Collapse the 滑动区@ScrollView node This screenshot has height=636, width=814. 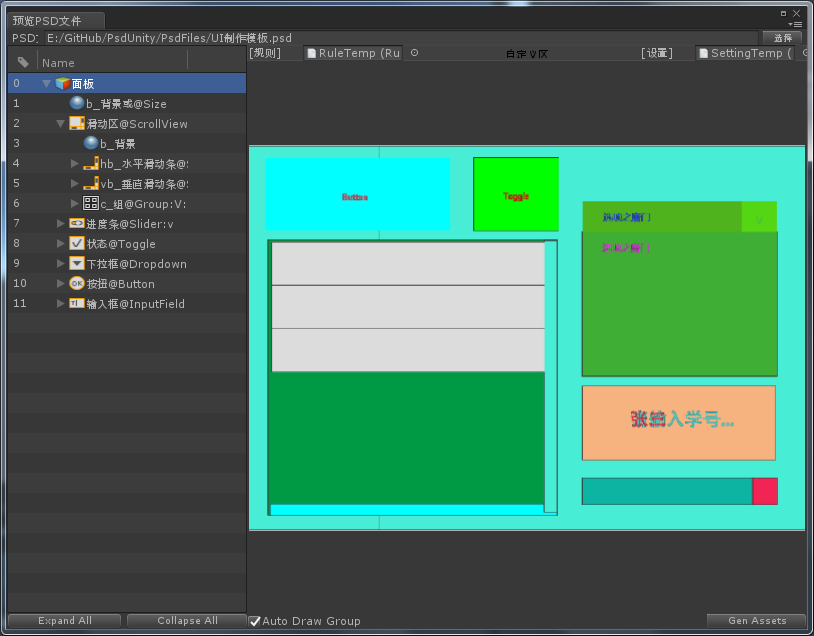61,124
